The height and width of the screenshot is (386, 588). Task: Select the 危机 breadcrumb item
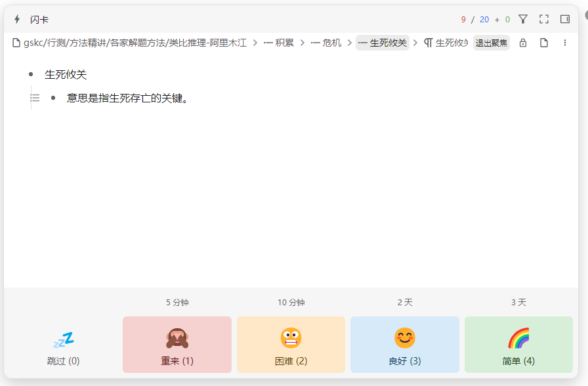(x=326, y=43)
